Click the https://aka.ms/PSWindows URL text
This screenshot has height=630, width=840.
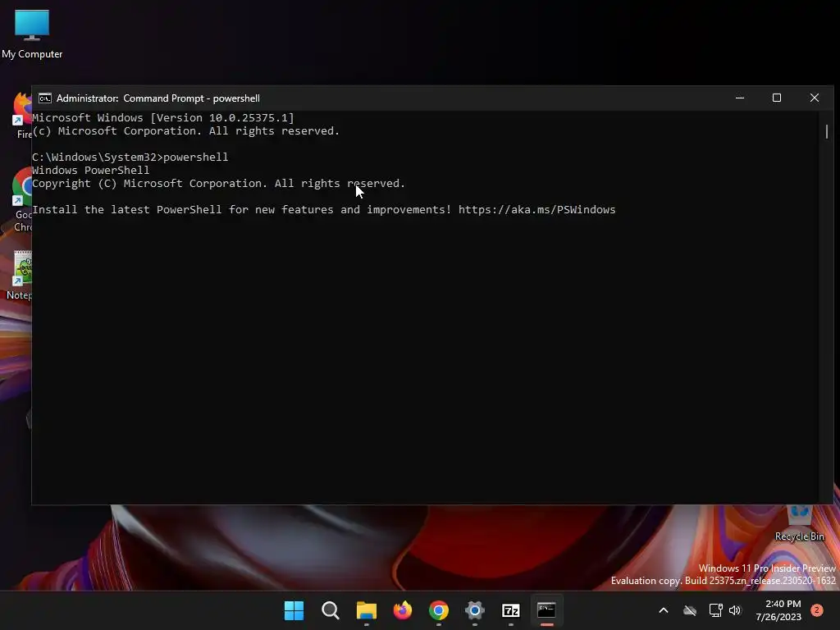(x=536, y=209)
